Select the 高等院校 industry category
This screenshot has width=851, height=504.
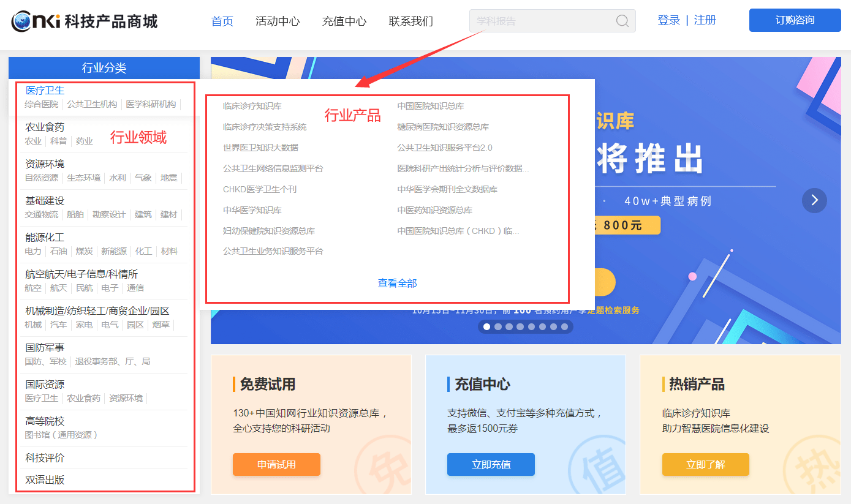pyautogui.click(x=45, y=421)
